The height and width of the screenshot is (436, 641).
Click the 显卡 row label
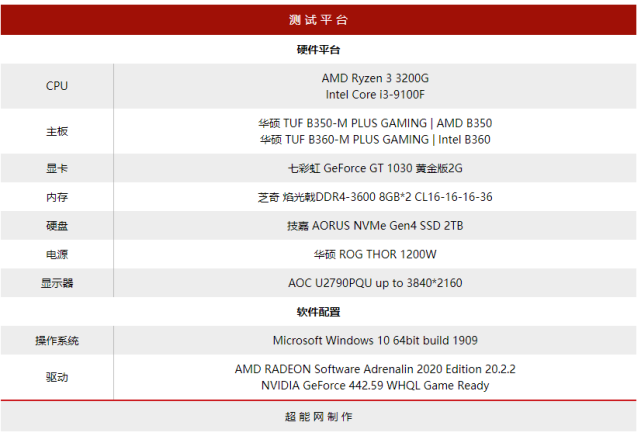tap(57, 168)
